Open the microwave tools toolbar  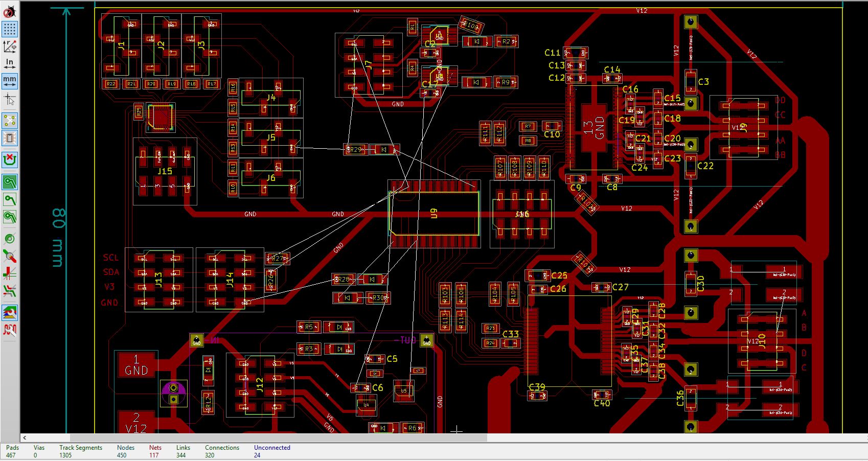[9, 330]
